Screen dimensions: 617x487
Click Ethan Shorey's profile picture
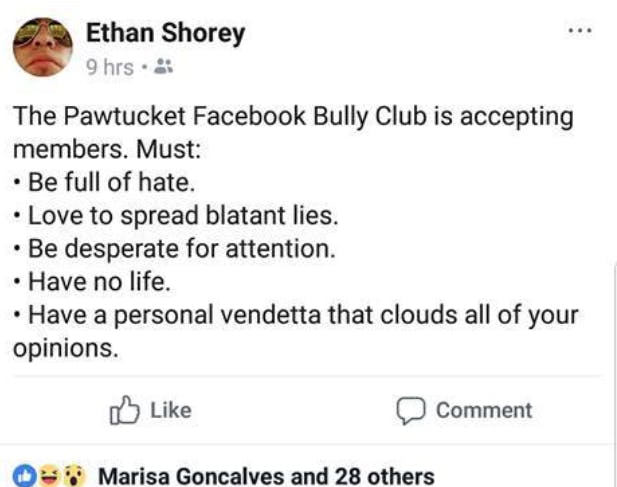click(x=42, y=47)
